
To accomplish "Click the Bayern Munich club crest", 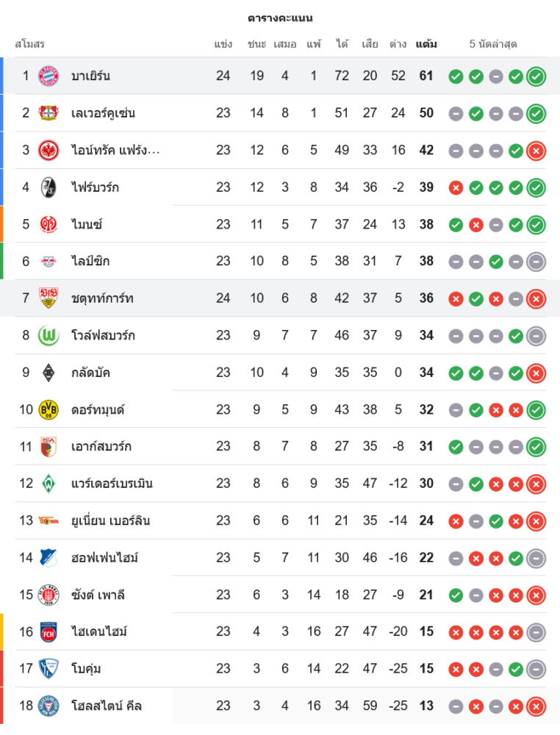I will 49,76.
